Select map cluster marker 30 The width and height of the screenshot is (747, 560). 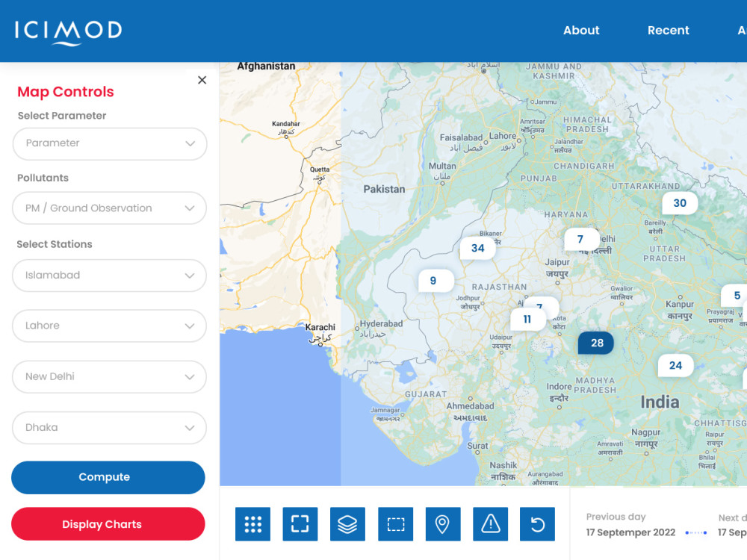(680, 203)
